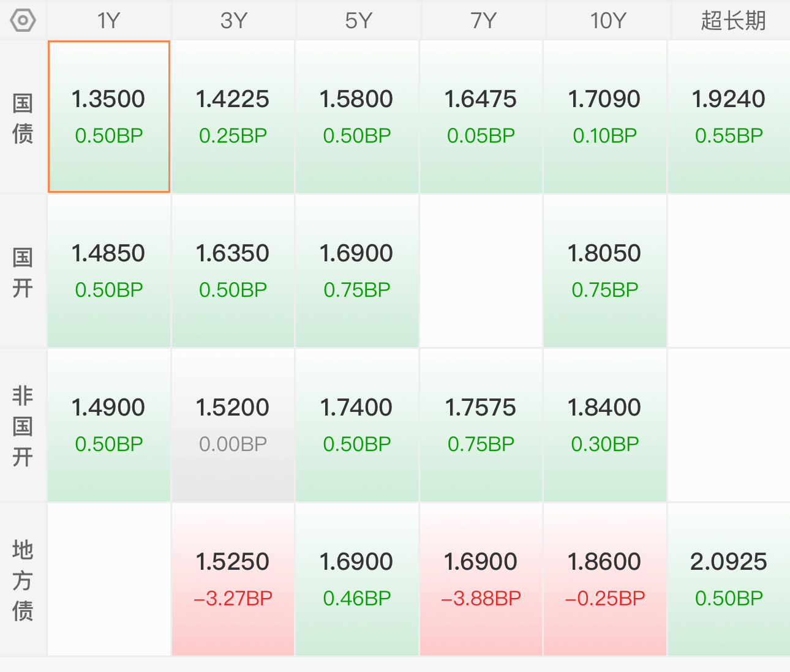Click the 国开 row label
The image size is (790, 672).
[23, 272]
